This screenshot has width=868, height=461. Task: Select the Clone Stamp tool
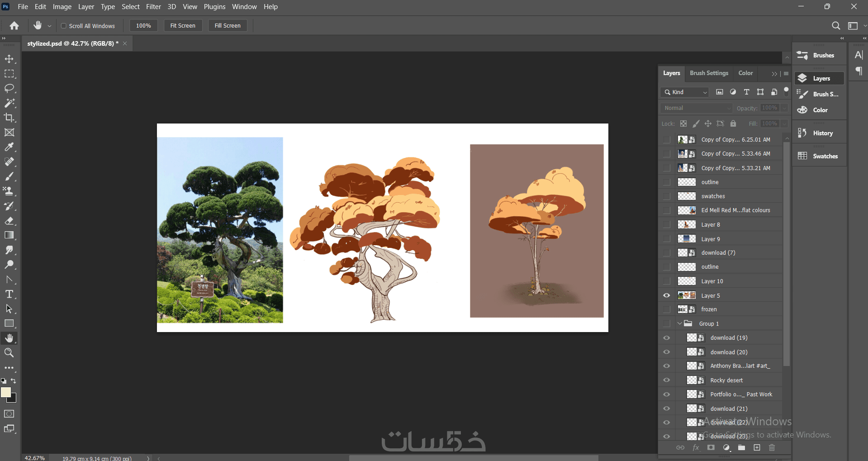click(9, 191)
